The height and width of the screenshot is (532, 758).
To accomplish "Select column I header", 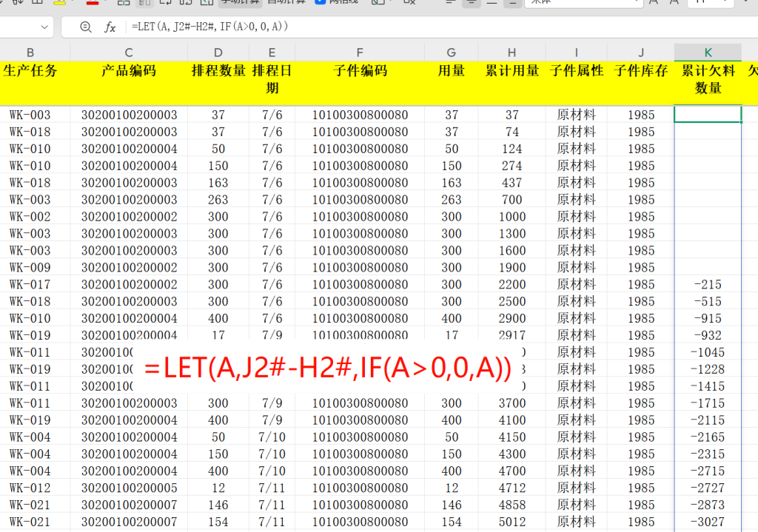I will (576, 53).
